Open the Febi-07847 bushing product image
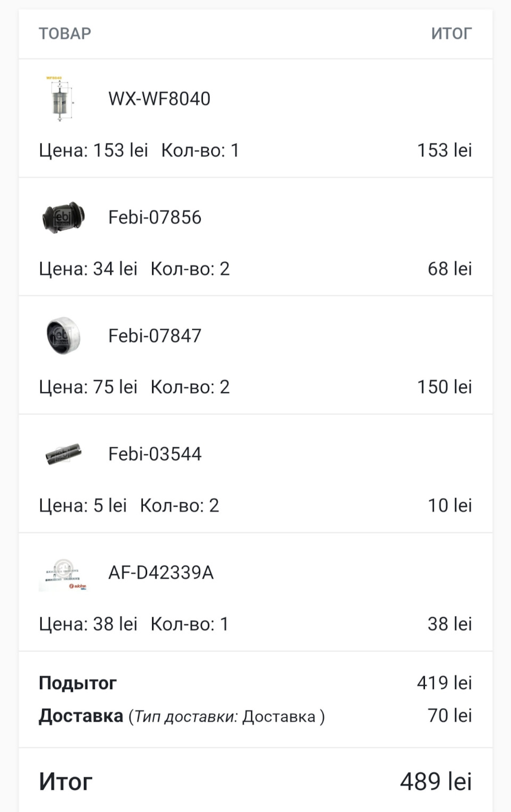Image resolution: width=511 pixels, height=812 pixels. [x=63, y=336]
